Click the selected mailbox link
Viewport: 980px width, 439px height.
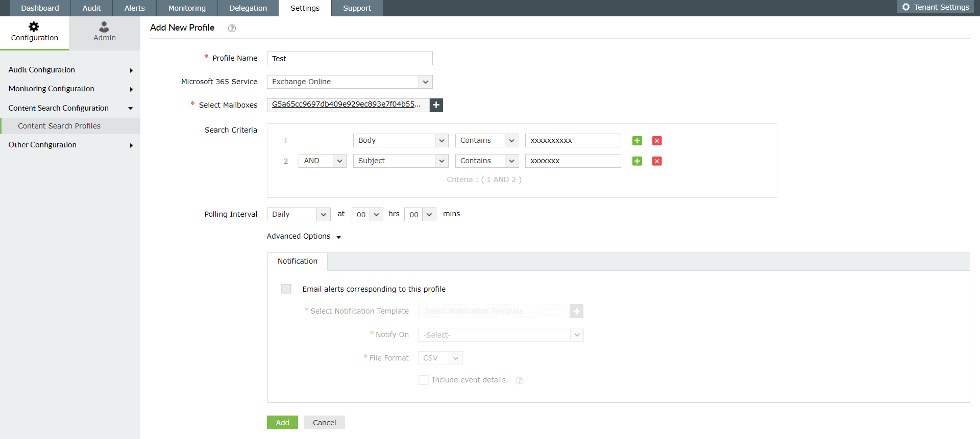346,104
